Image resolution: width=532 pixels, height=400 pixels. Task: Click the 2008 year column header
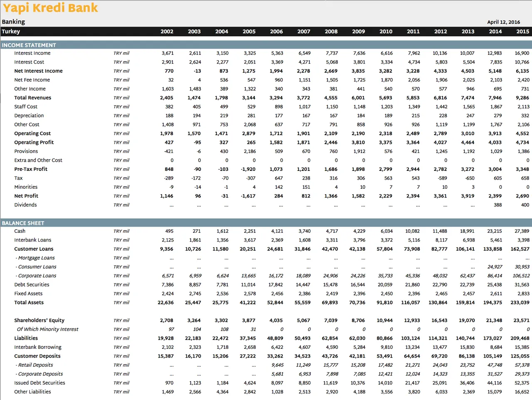331,32
